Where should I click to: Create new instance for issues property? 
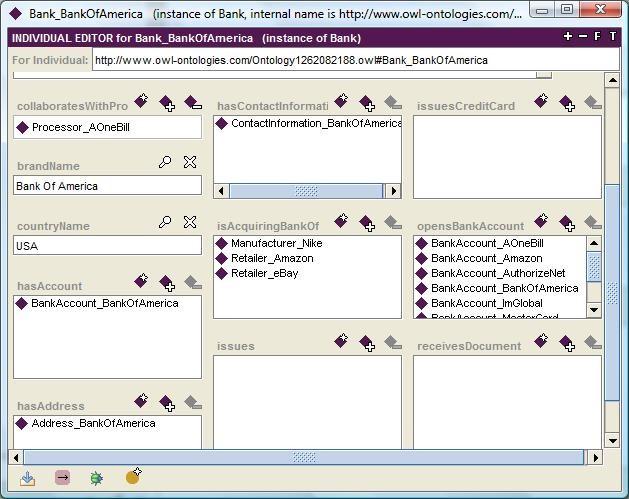[x=341, y=341]
